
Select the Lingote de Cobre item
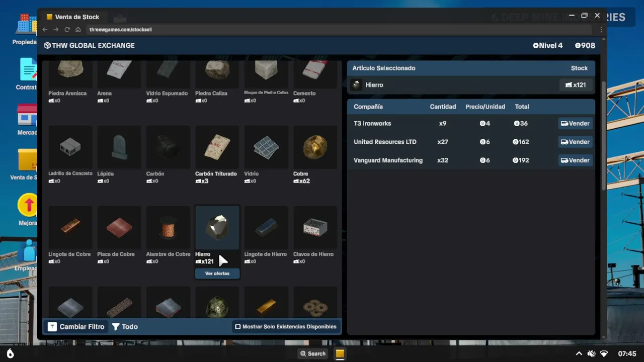tap(70, 228)
